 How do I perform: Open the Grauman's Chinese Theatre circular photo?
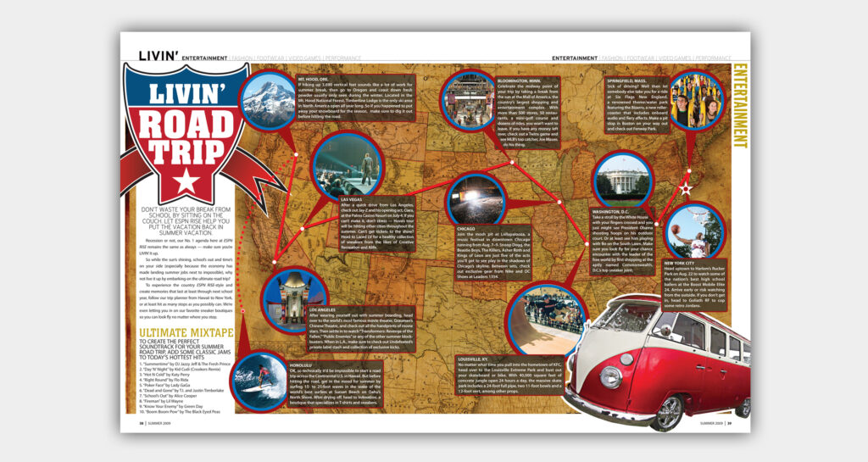point(294,300)
